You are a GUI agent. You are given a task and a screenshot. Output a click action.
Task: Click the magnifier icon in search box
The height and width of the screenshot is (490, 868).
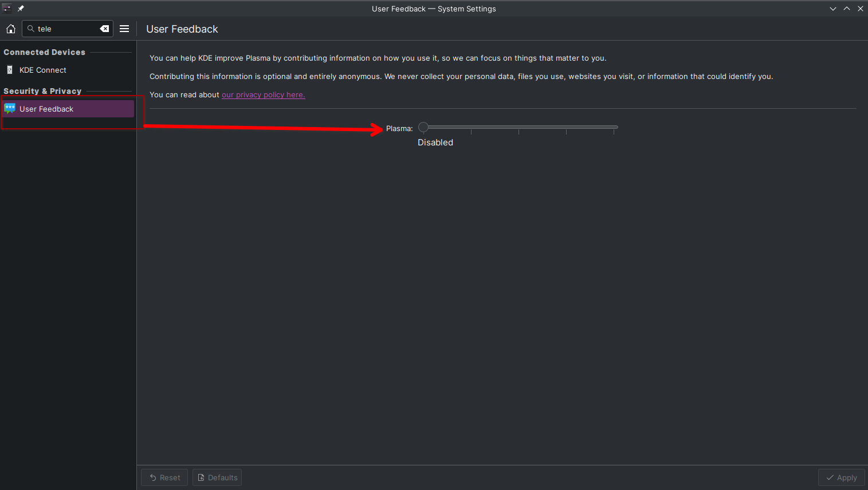coord(31,29)
